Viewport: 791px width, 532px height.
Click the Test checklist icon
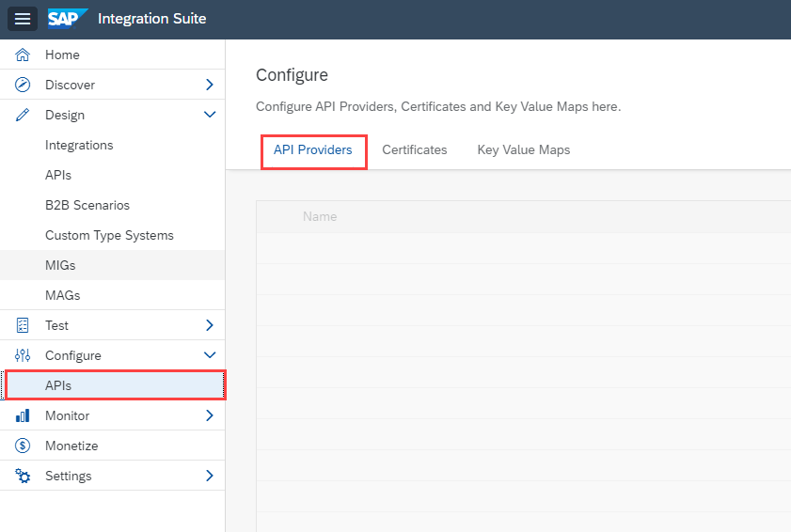coord(24,325)
